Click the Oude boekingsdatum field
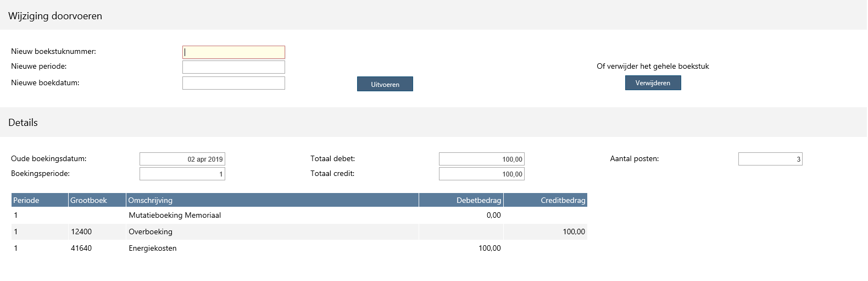This screenshot has width=868, height=281. [182, 159]
